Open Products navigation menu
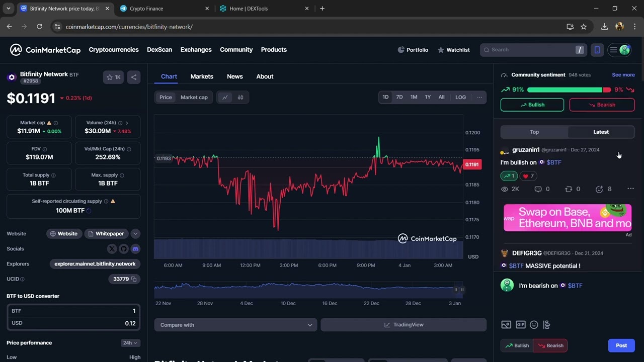 click(x=274, y=50)
